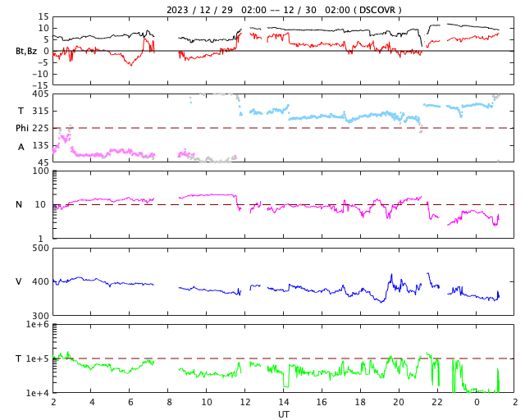Click the "1e+4" tick label on the temperature axis
The width and height of the screenshot is (525, 420).
click(38, 393)
